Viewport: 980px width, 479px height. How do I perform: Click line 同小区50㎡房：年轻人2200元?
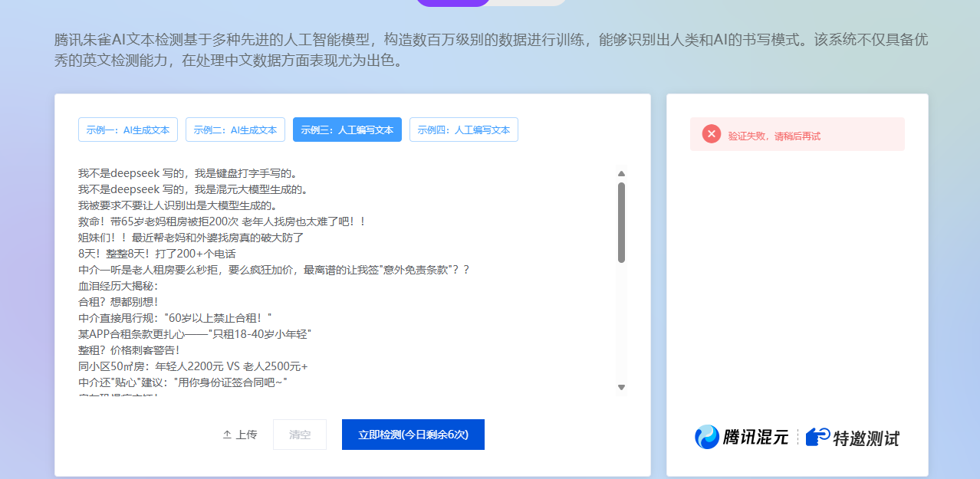(x=192, y=366)
